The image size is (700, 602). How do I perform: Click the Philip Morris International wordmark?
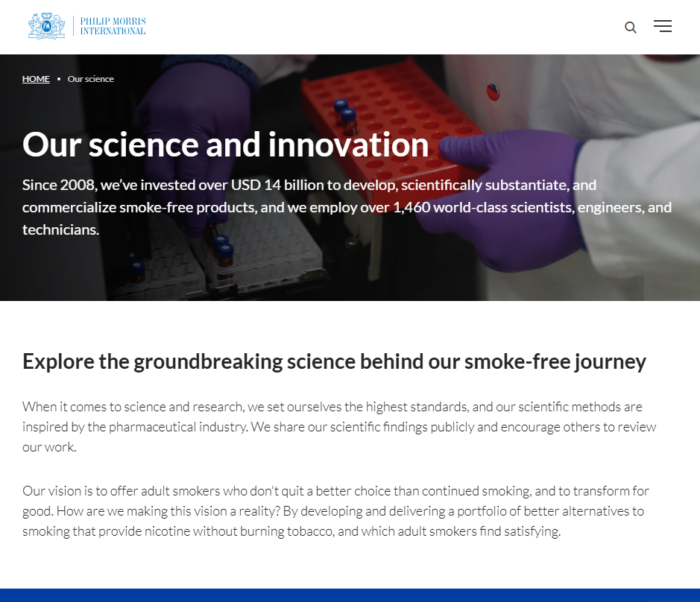click(x=113, y=27)
